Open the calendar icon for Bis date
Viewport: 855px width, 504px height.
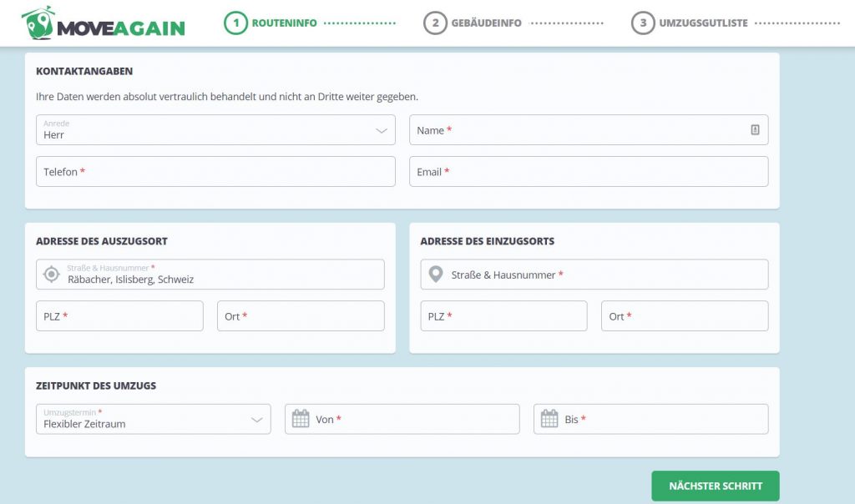tap(549, 418)
